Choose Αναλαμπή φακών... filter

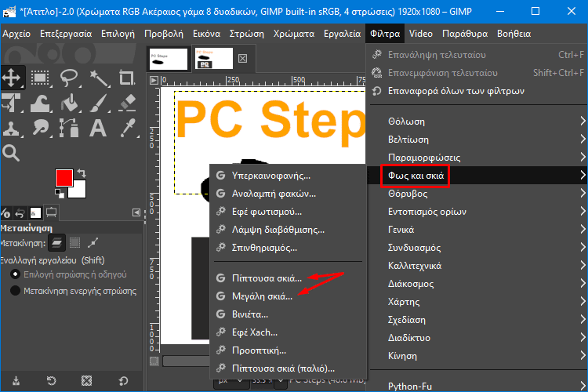pyautogui.click(x=288, y=193)
